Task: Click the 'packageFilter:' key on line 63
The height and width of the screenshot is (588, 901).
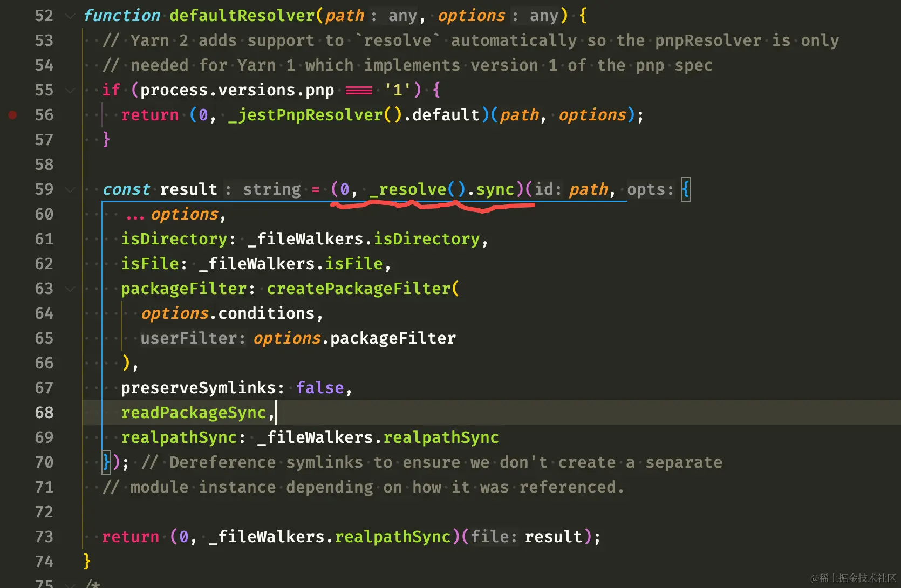Action: [188, 289]
